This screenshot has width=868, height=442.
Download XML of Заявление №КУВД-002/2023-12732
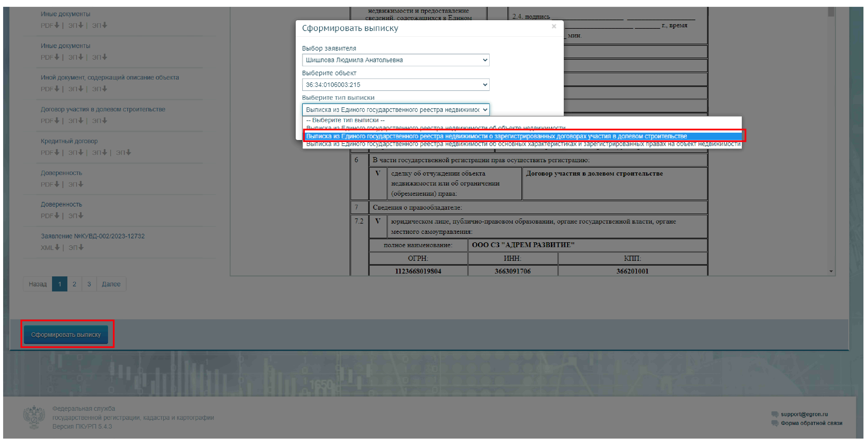[50, 248]
